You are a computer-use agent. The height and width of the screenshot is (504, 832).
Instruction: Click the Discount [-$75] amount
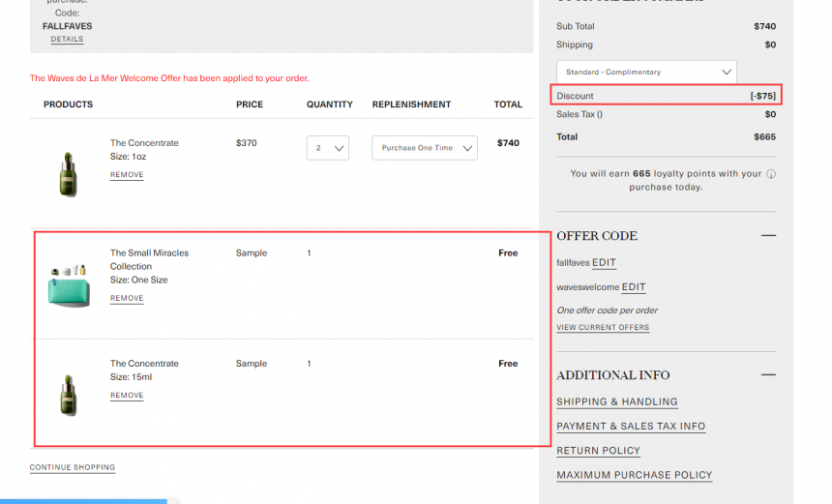pos(762,96)
